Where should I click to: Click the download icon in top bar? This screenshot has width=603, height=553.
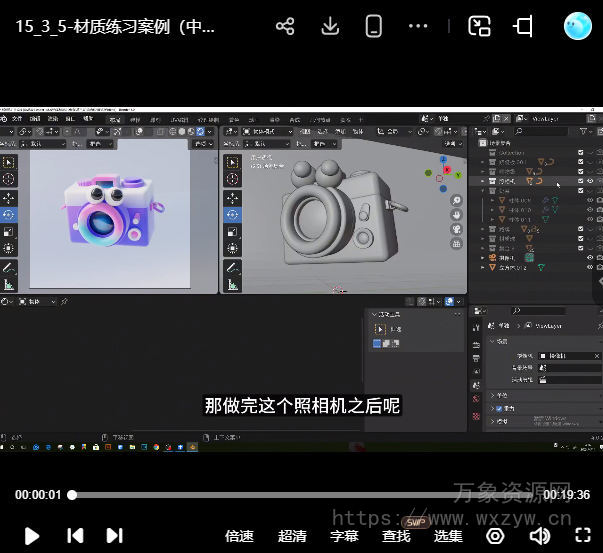[x=330, y=27]
